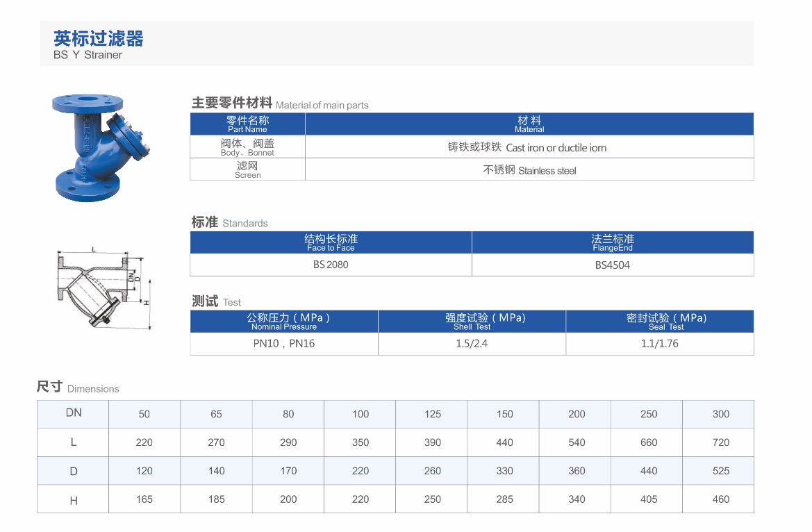Click the blue Y strainer product photo

tap(101, 146)
